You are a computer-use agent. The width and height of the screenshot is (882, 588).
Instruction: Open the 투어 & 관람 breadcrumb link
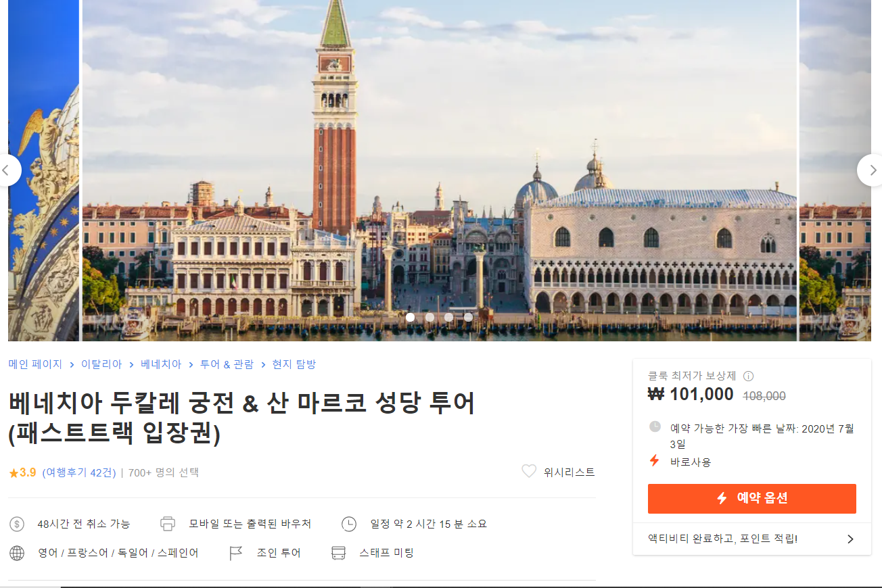[227, 364]
